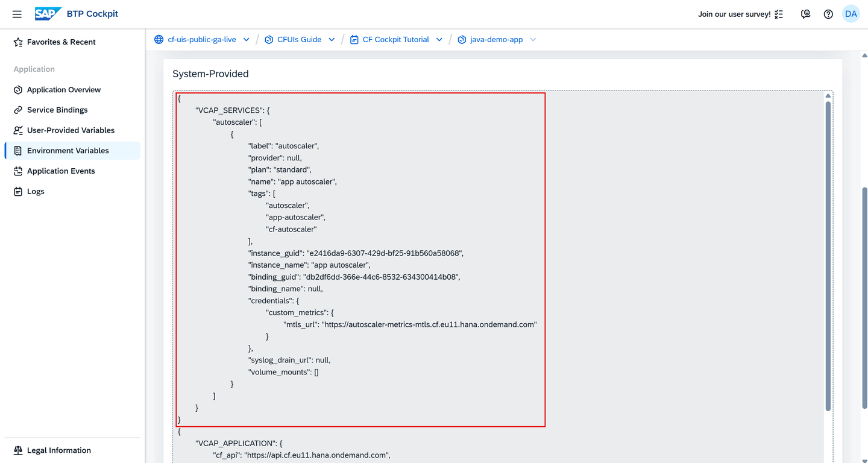Click the Logs clipboard icon
Screen dimensions: 868x463
tap(18, 191)
